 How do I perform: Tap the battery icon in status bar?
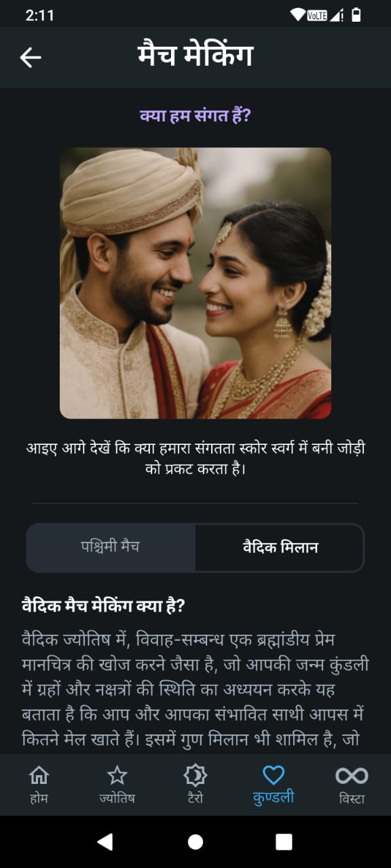(x=356, y=15)
